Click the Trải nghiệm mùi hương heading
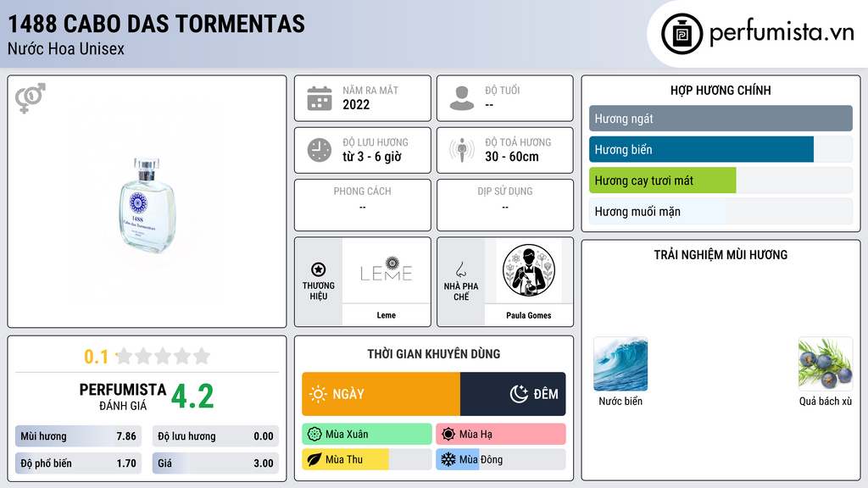The height and width of the screenshot is (488, 868). click(721, 254)
